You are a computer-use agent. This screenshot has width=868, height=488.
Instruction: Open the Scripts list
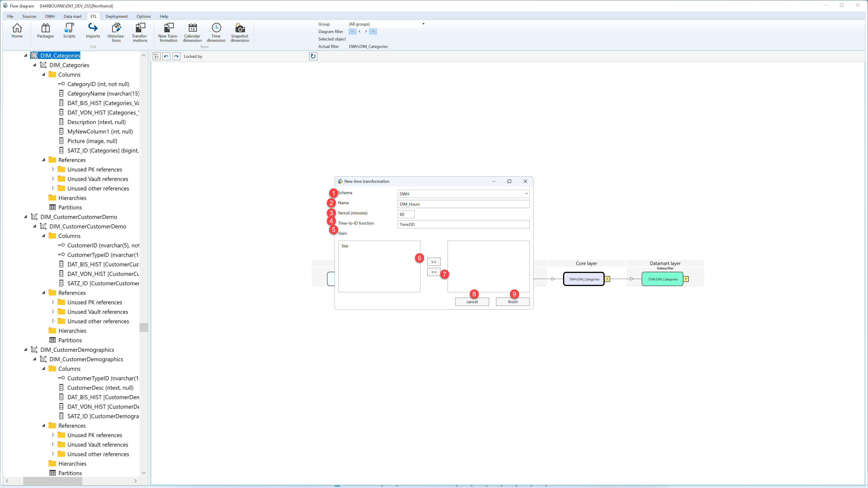coord(69,31)
